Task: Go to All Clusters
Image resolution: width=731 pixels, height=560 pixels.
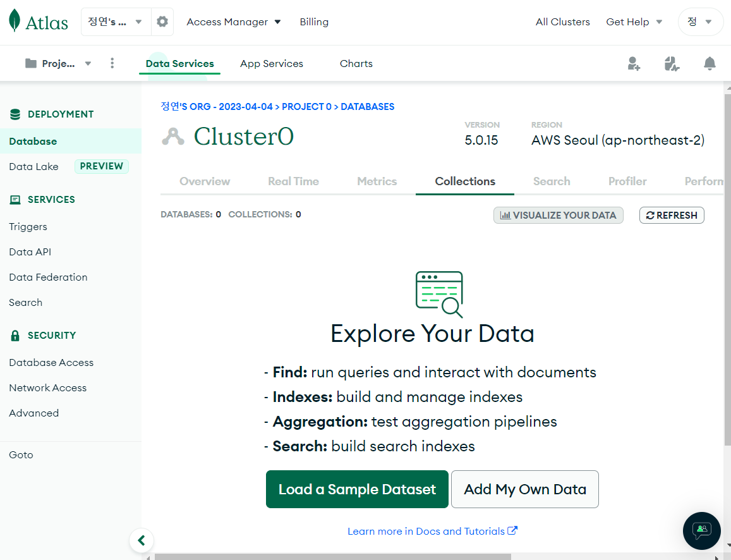Action: click(x=563, y=22)
